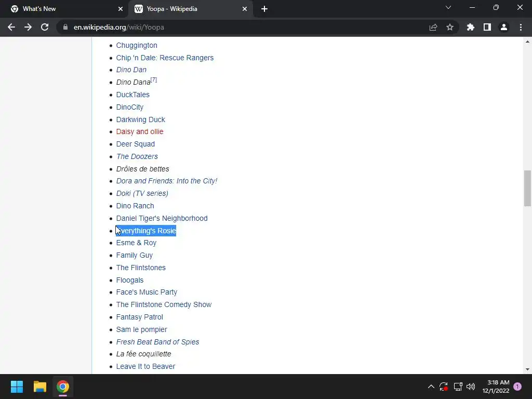Open the Fantasy Patrol link
532x399 pixels.
139,317
